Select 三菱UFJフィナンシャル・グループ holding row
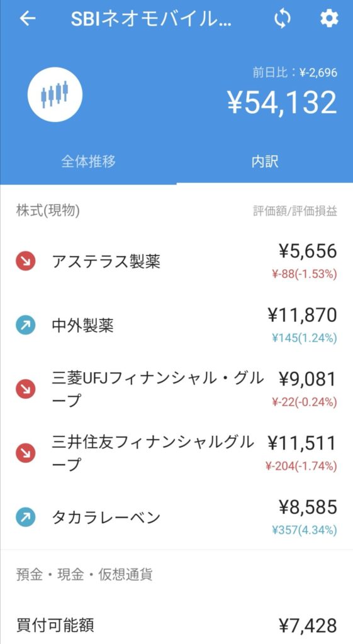This screenshot has height=644, width=353. [176, 389]
